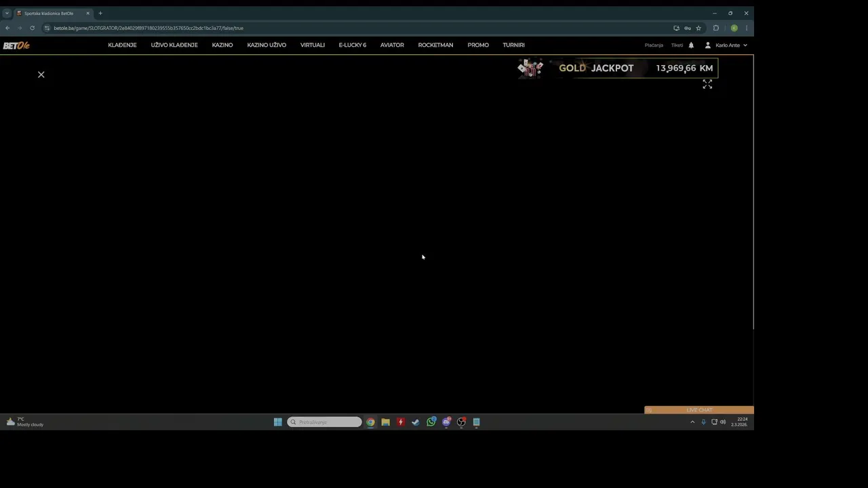The width and height of the screenshot is (868, 488).
Task: Go back in browser history
Action: coord(7,28)
